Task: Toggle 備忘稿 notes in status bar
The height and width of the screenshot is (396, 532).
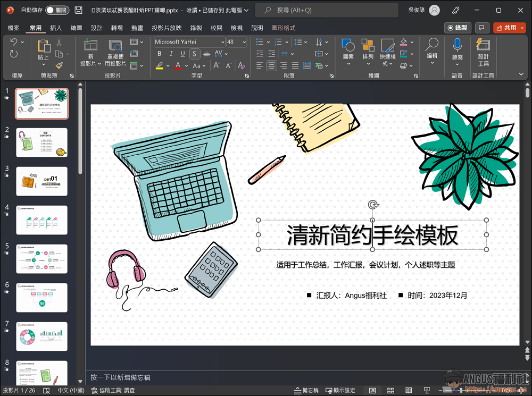Action: [306, 391]
